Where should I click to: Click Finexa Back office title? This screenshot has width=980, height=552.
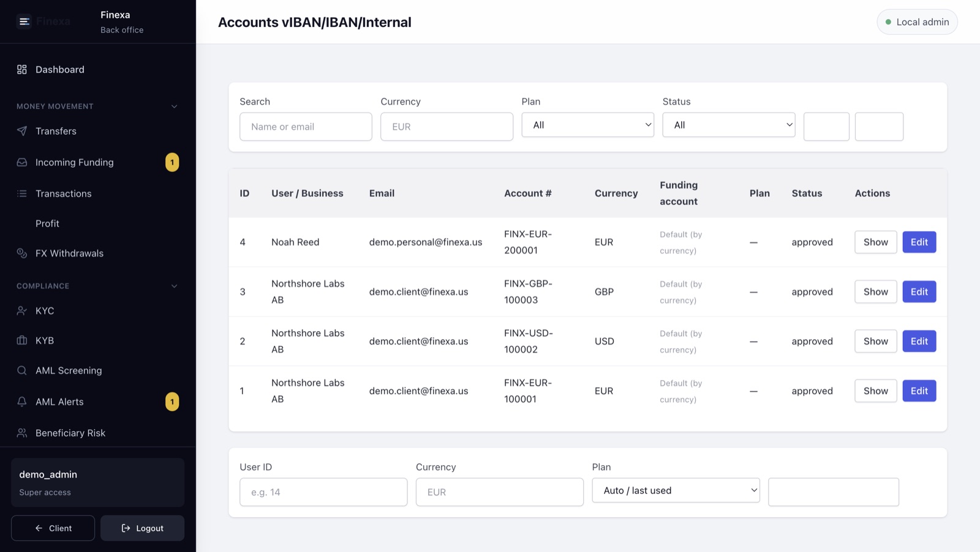point(122,22)
